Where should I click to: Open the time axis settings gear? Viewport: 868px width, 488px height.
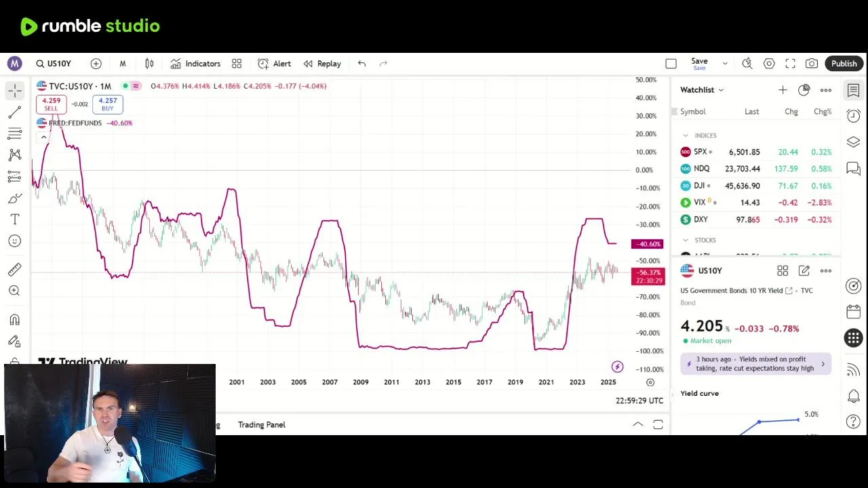650,382
